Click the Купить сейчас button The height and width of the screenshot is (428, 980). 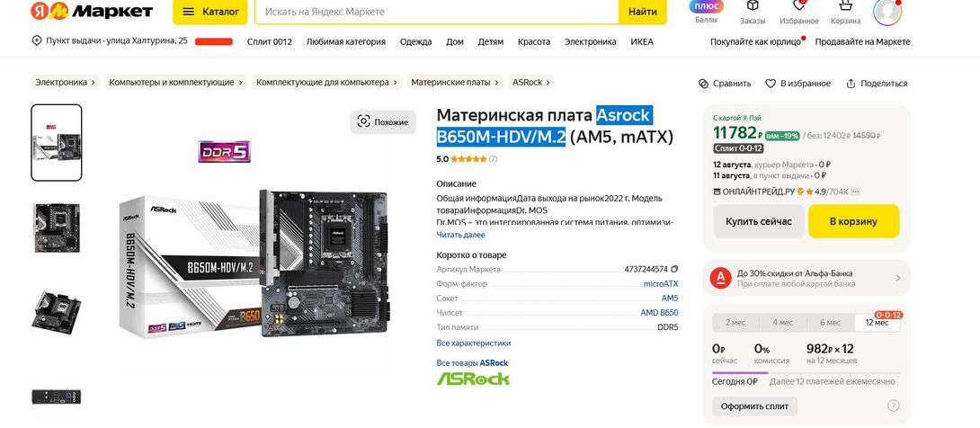(x=759, y=221)
